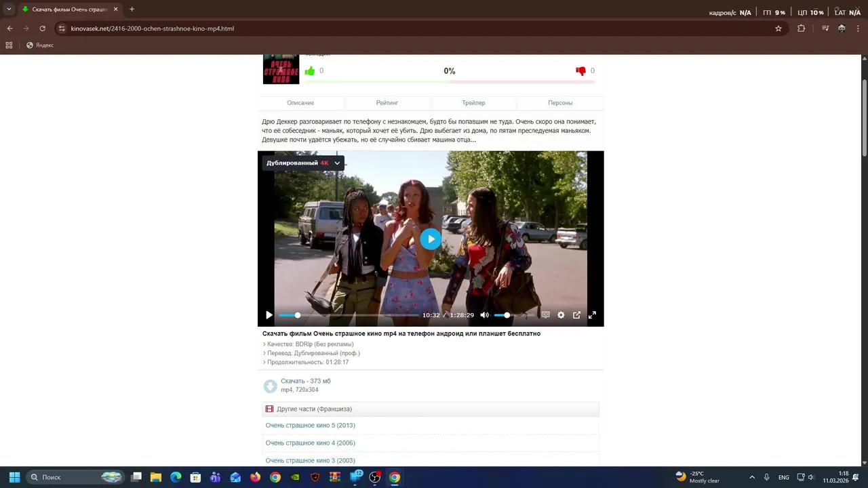Open File Explorer from taskbar
The width and height of the screenshot is (868, 488).
[156, 477]
